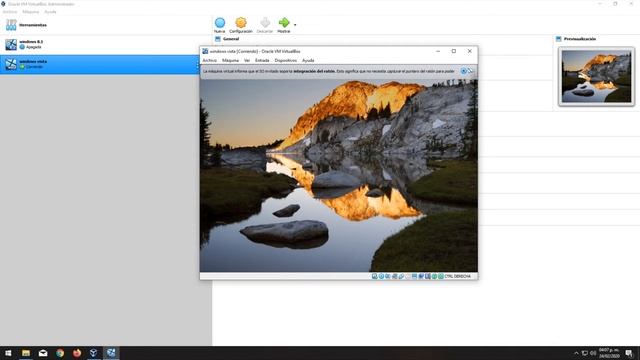Open Ayuda menu in the VM window
The width and height of the screenshot is (640, 360).
click(308, 60)
